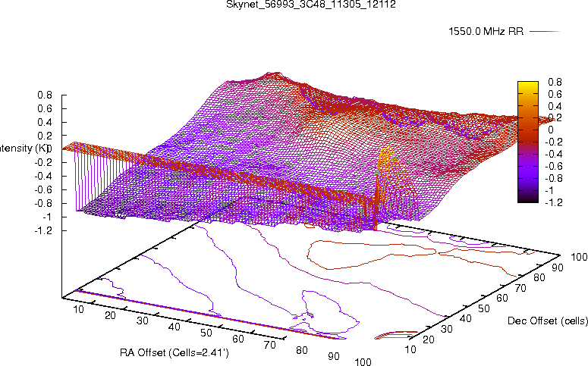Screen dimensions: 588x366
Task: Click tick 60 on the Dec Offset axis
Action: (x=502, y=298)
